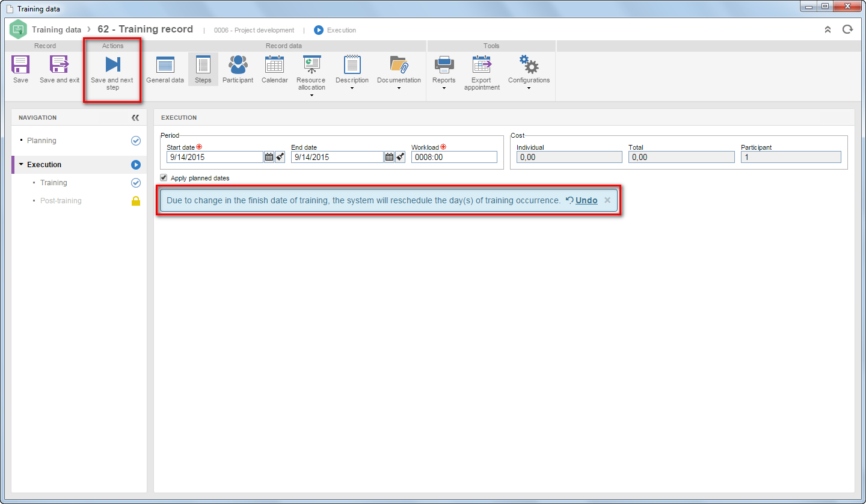This screenshot has height=504, width=866.
Task: Click the Participant count field
Action: click(x=791, y=157)
